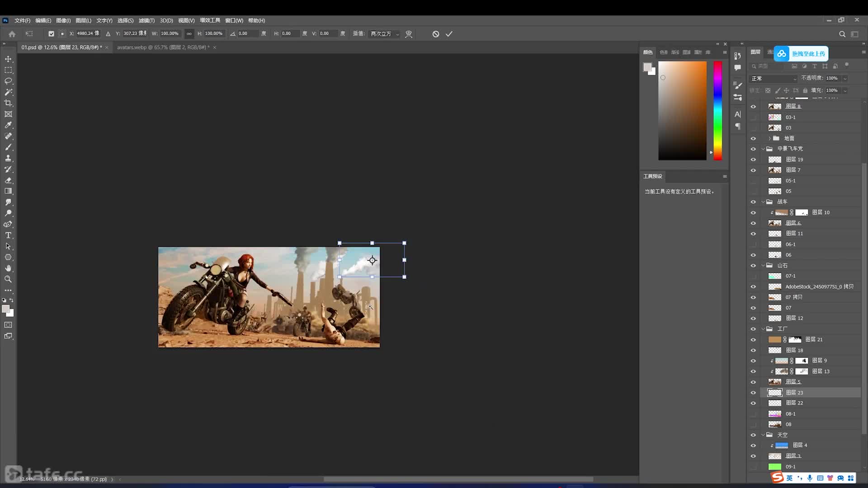Hide the AdobeStock_245097751_0 拷贝 layer
Viewport: 868px width, 488px height.
(x=753, y=286)
